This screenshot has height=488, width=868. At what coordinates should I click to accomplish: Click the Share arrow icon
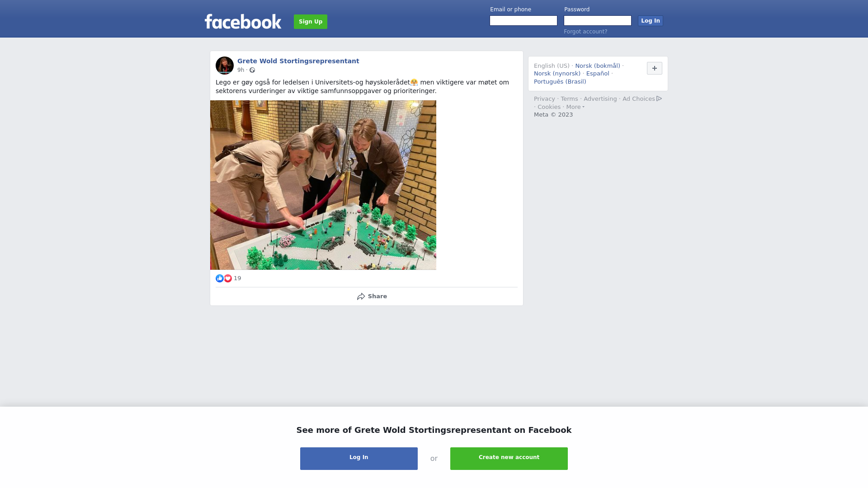point(361,296)
